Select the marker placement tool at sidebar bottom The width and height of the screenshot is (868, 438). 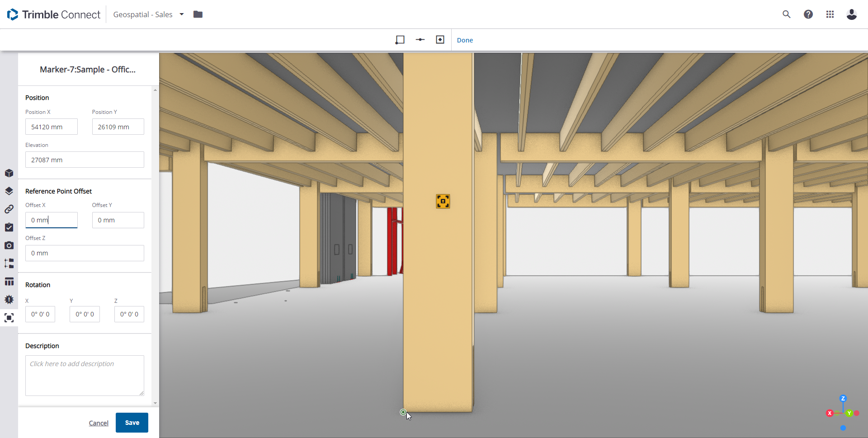click(9, 317)
